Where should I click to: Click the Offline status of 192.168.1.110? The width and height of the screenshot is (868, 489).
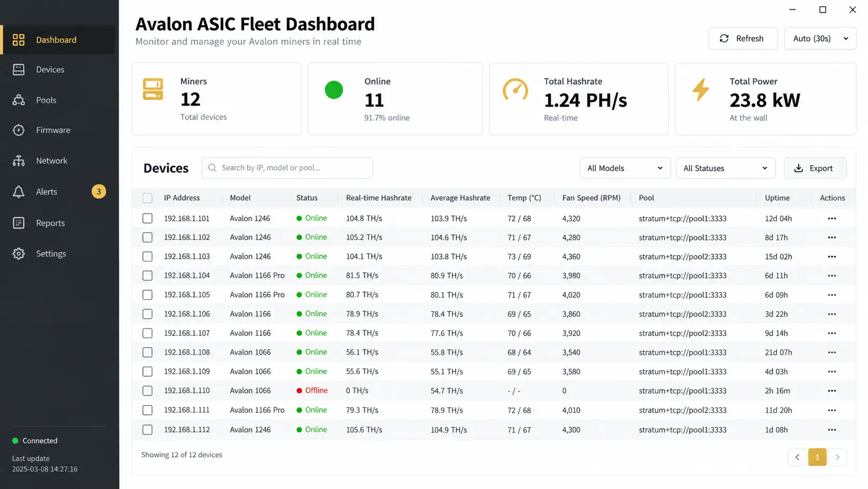tap(312, 391)
